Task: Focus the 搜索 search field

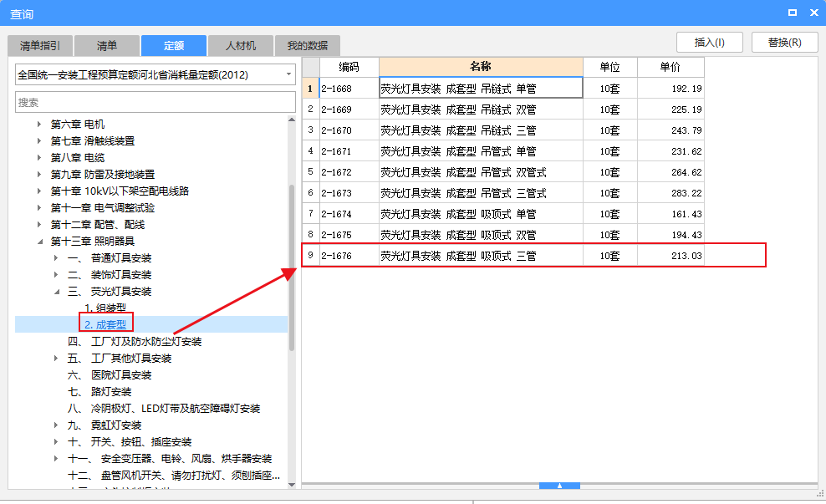Action: 156,102
